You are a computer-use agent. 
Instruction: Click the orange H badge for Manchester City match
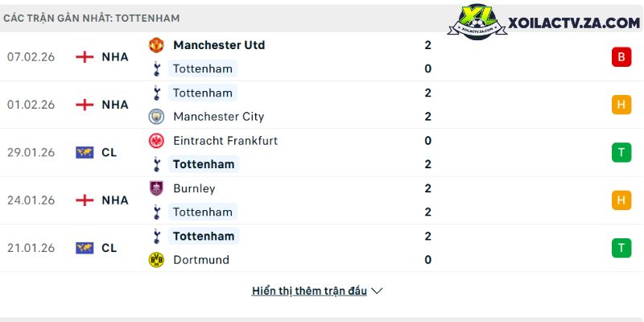pyautogui.click(x=621, y=105)
